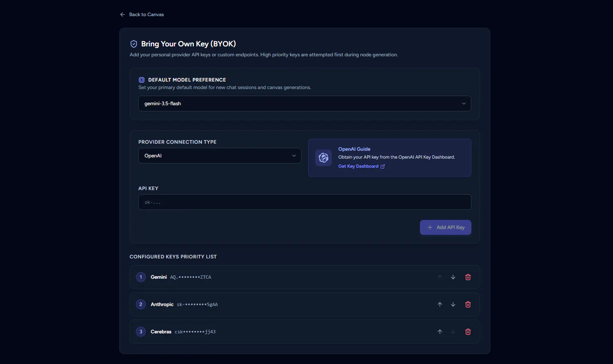Select masked key csk••••••••jj43

(195, 332)
